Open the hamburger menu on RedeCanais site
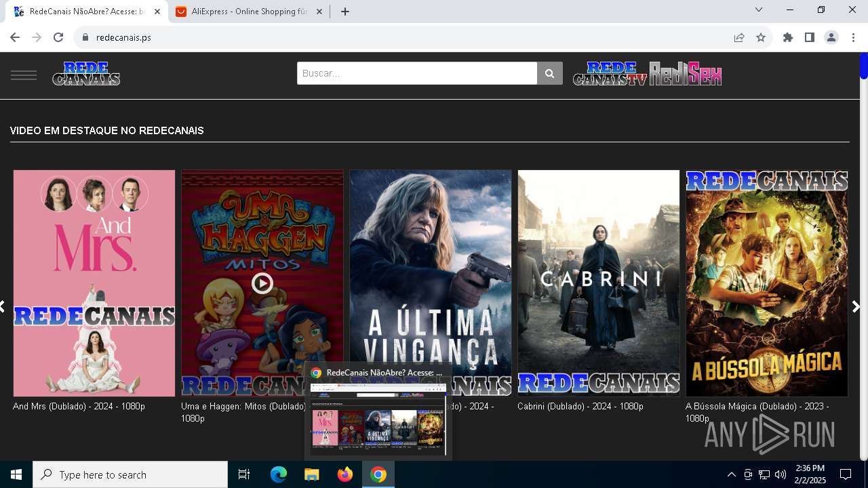Image resolution: width=868 pixels, height=488 pixels. pyautogui.click(x=24, y=75)
